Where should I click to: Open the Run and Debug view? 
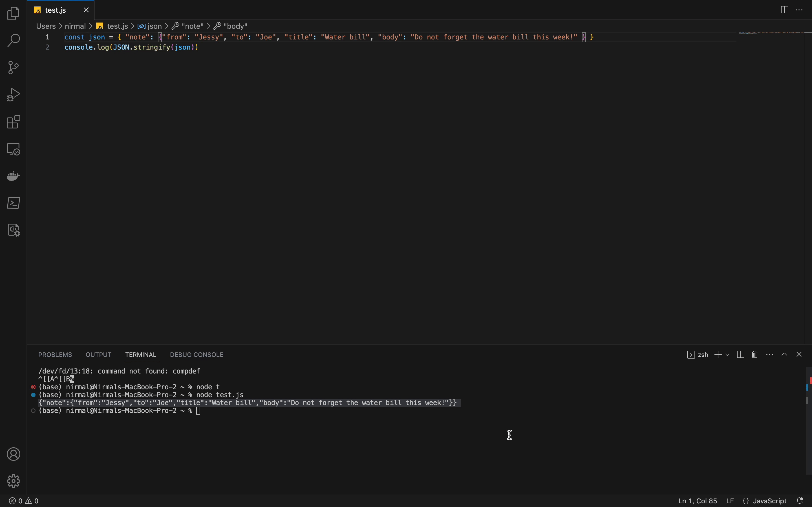[x=14, y=95]
